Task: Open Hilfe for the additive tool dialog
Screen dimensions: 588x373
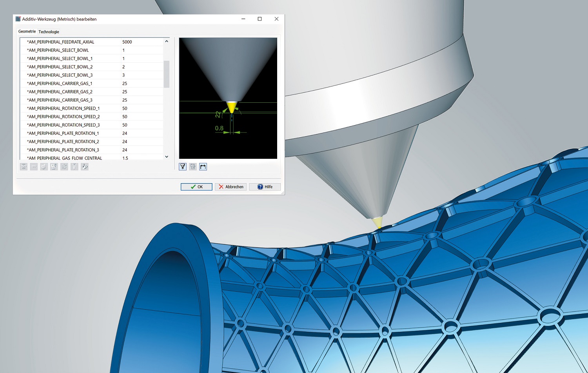Action: point(265,187)
